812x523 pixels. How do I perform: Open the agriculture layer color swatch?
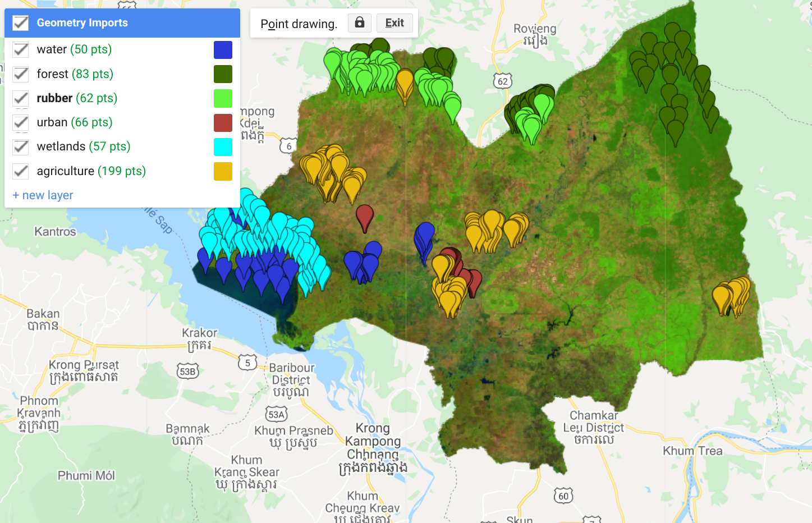coord(223,171)
